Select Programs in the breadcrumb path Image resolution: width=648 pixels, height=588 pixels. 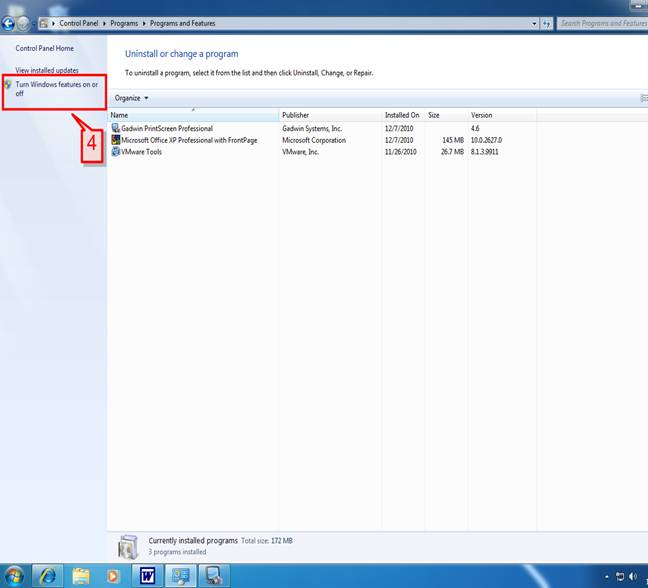point(124,23)
